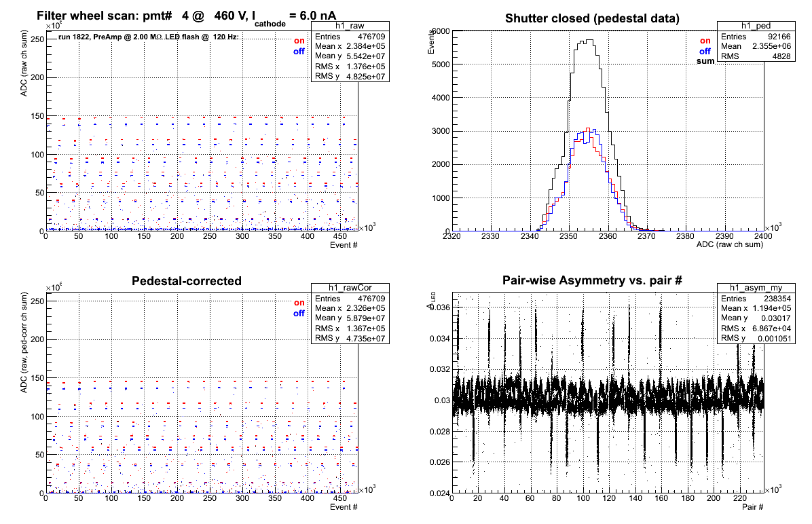
Task: Select 'RMS x 1.367e+05' in the h1_rawCor stats
Action: [x=350, y=329]
